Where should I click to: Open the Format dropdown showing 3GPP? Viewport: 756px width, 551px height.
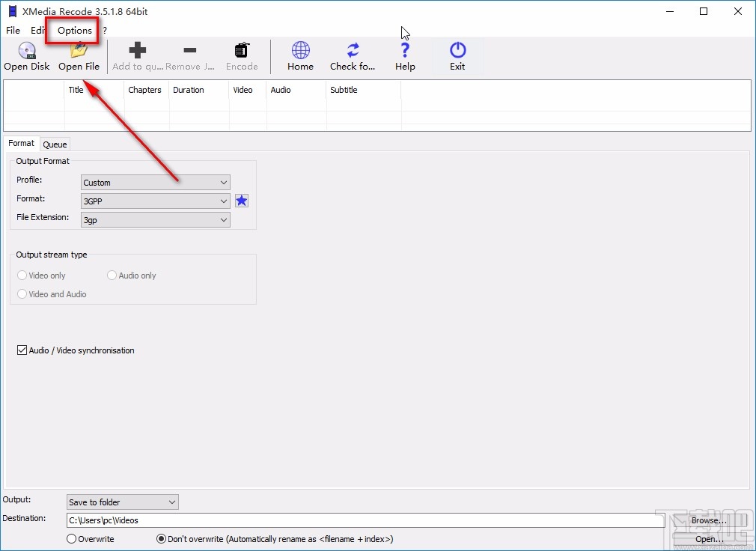(x=155, y=201)
